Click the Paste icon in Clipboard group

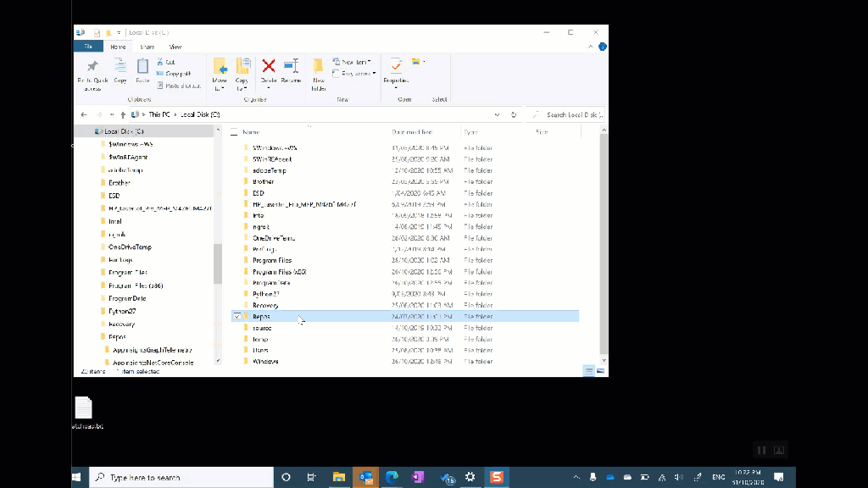[x=142, y=67]
